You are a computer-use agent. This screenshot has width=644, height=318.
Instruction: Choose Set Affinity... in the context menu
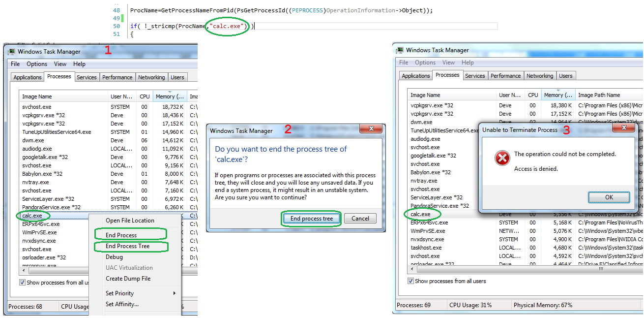[122, 304]
